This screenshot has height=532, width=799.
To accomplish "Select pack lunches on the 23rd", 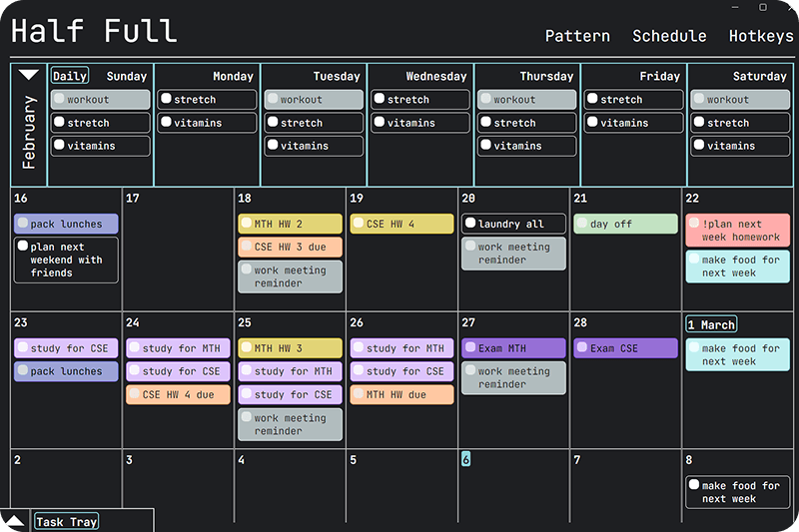I will [66, 371].
